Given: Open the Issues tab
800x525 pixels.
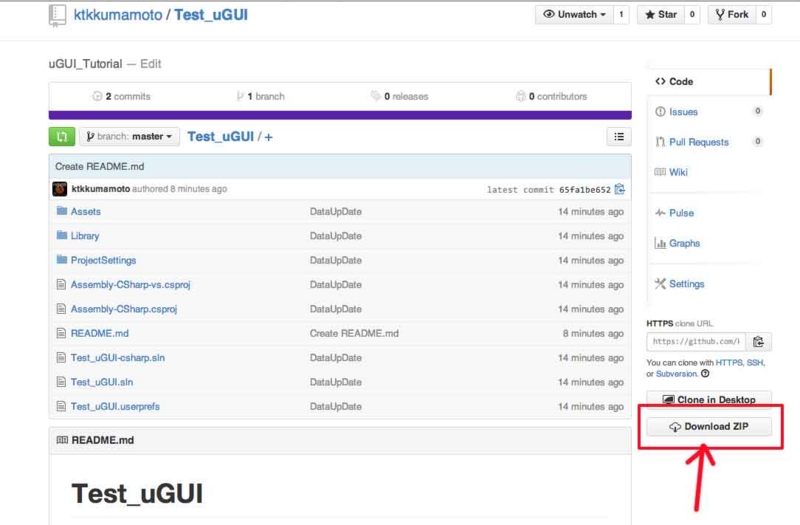Looking at the screenshot, I should tap(683, 112).
